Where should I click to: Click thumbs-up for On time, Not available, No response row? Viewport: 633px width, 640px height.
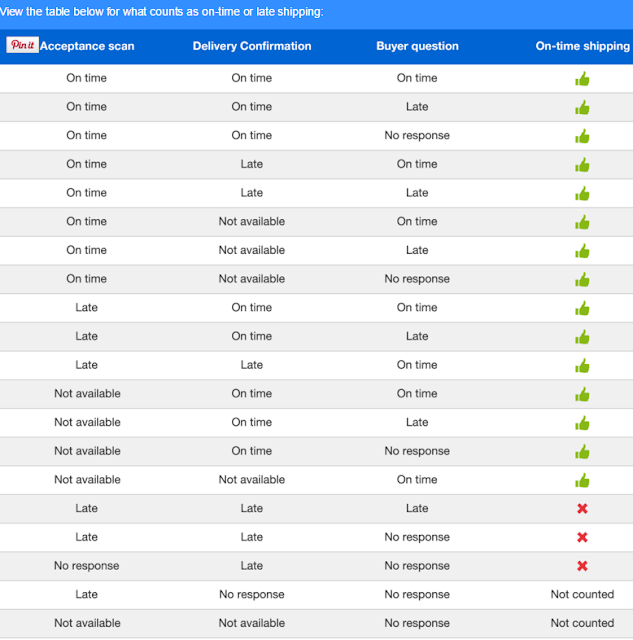pos(582,279)
